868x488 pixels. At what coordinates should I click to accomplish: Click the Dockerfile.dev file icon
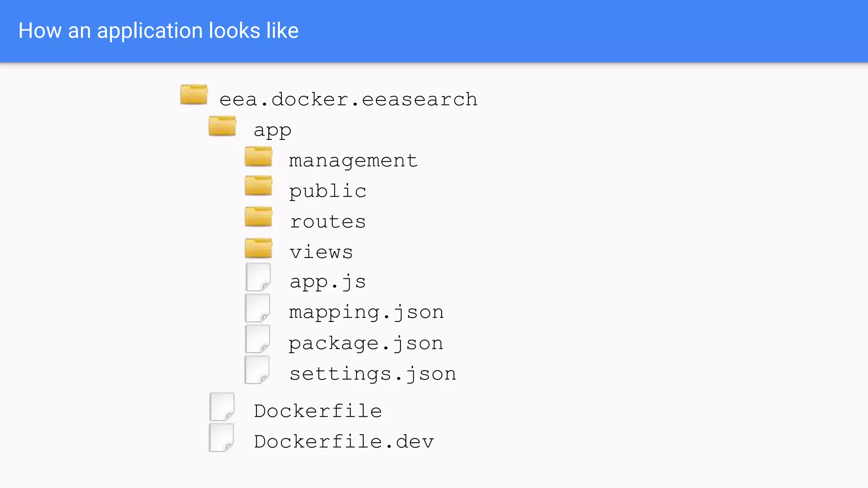(x=222, y=438)
